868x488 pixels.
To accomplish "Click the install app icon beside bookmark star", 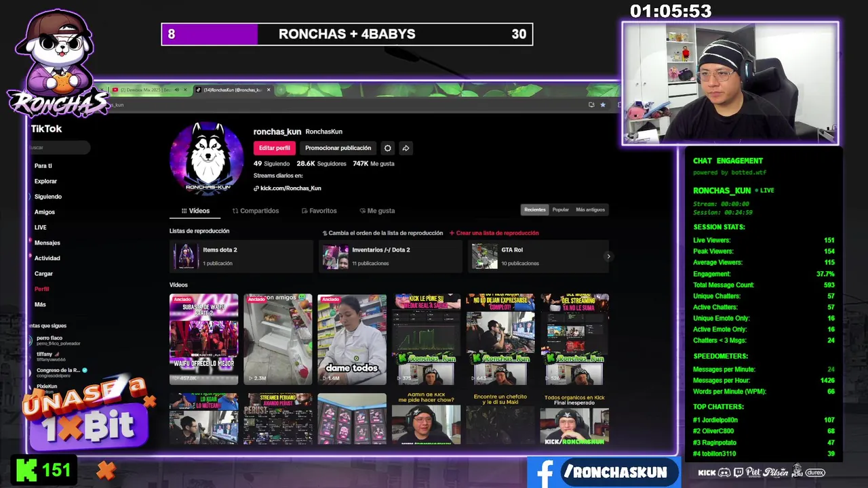I will click(x=591, y=104).
